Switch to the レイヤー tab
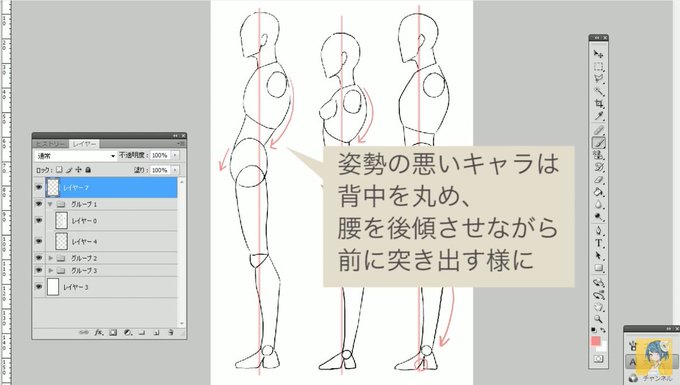Viewport: 680px width, 385px height. [84, 144]
